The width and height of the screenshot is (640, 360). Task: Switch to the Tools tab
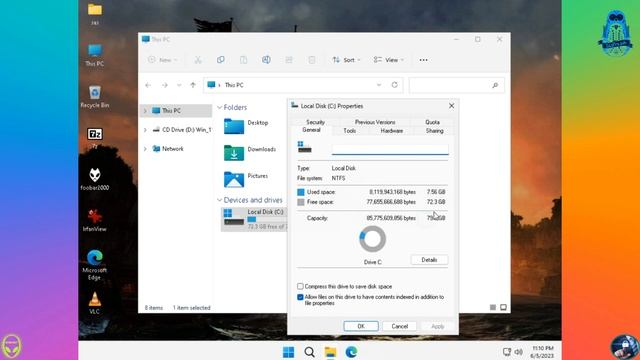coord(350,131)
